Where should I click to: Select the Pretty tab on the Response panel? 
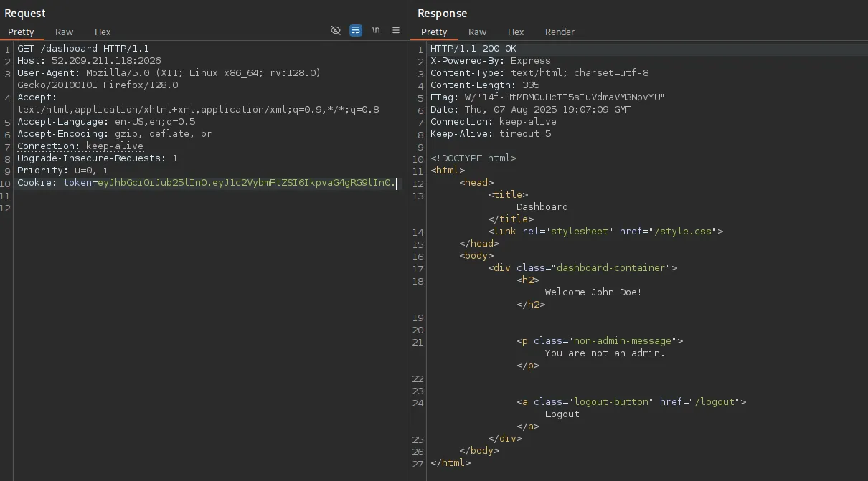pos(434,32)
